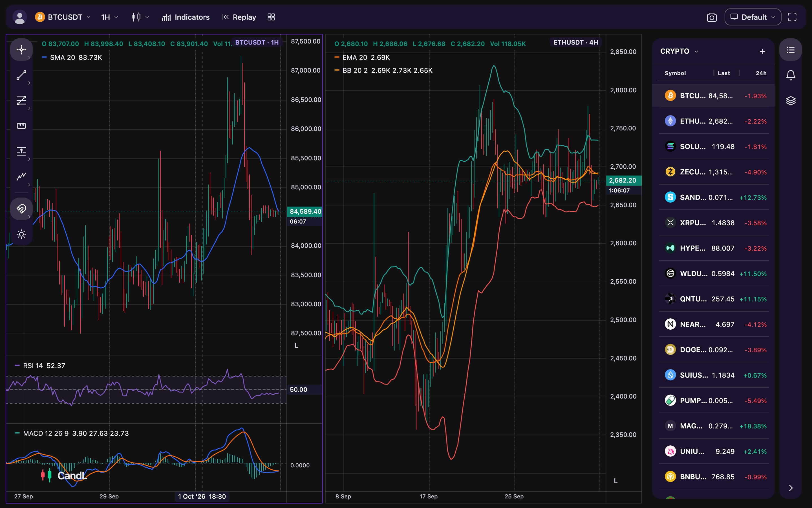Open the Fibonacci channel drawing tools
The height and width of the screenshot is (508, 812).
21,100
